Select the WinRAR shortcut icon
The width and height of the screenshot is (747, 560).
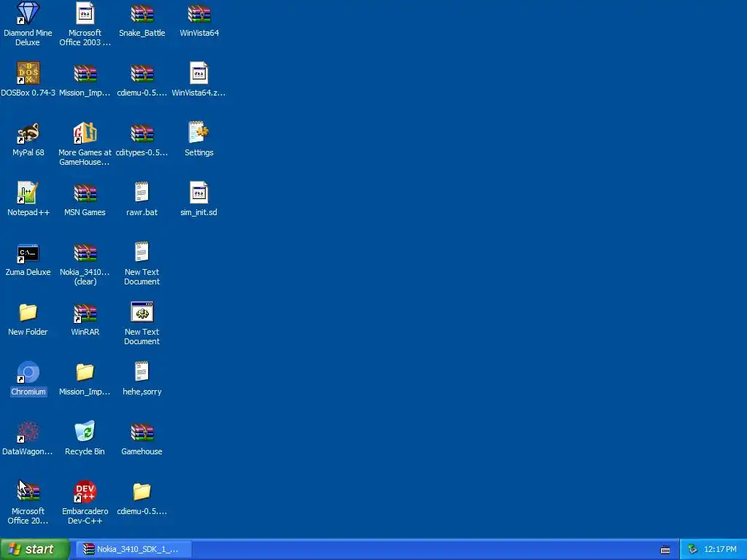[x=85, y=313]
